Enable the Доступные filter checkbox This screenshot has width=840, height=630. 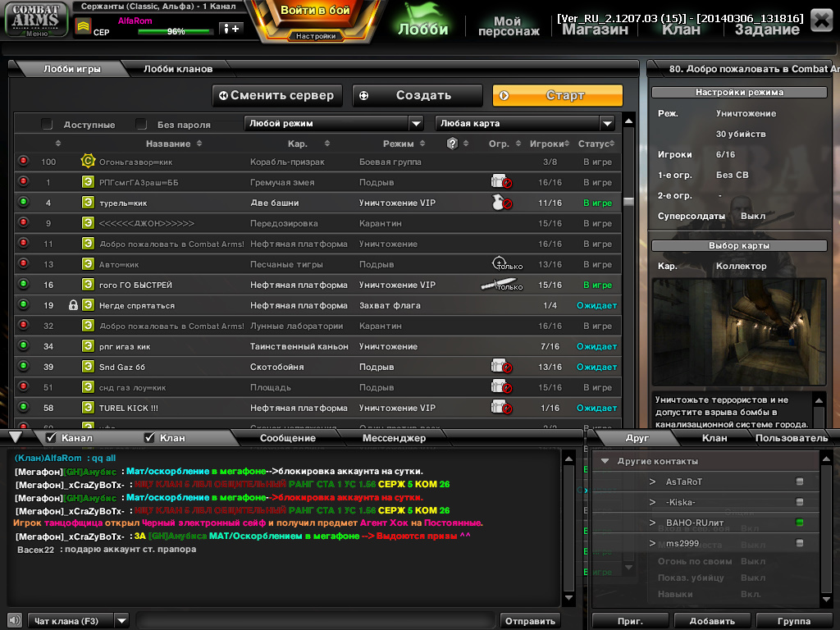[47, 125]
